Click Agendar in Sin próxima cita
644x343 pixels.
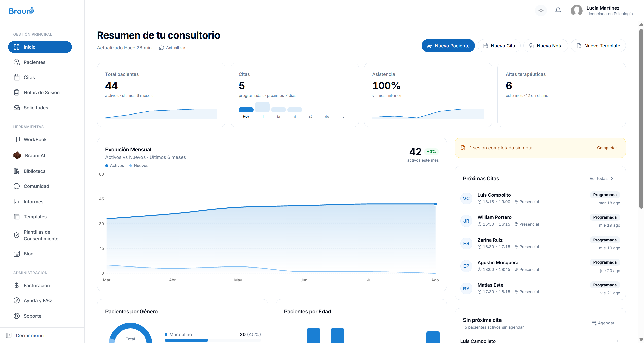[603, 323]
